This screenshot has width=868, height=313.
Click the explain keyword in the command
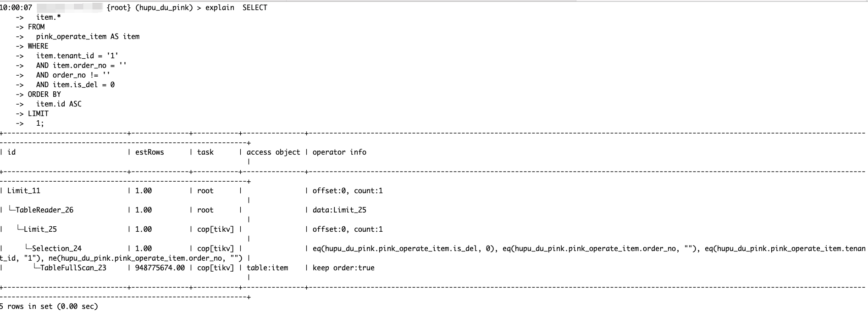coord(220,7)
